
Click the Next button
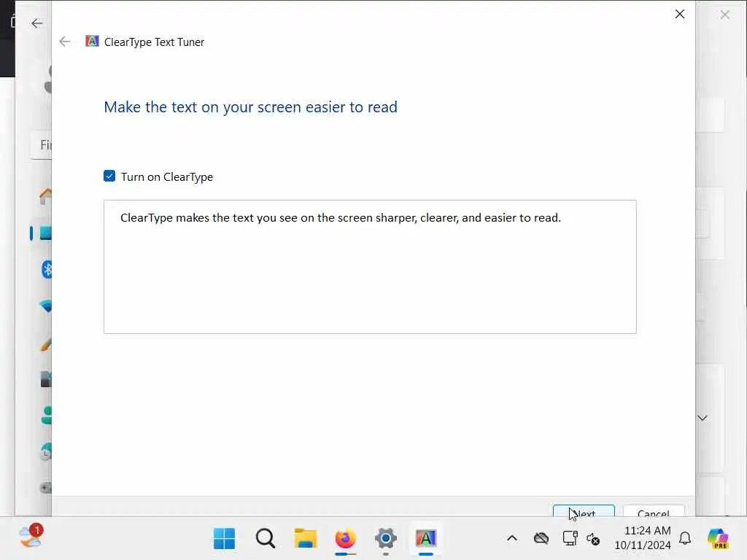tap(584, 510)
